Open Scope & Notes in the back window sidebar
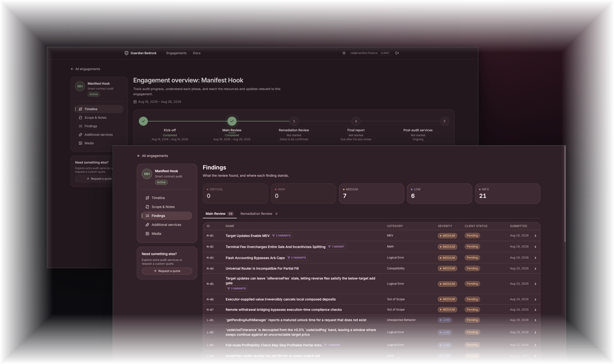 [x=99, y=118]
